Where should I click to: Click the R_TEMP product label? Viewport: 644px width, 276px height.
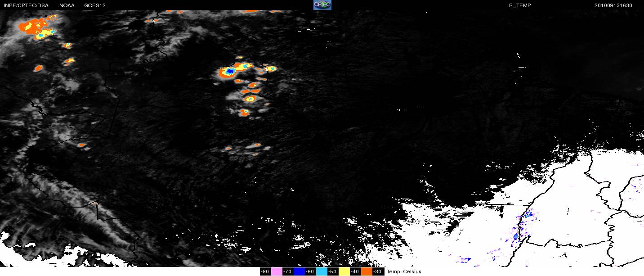tap(519, 5)
